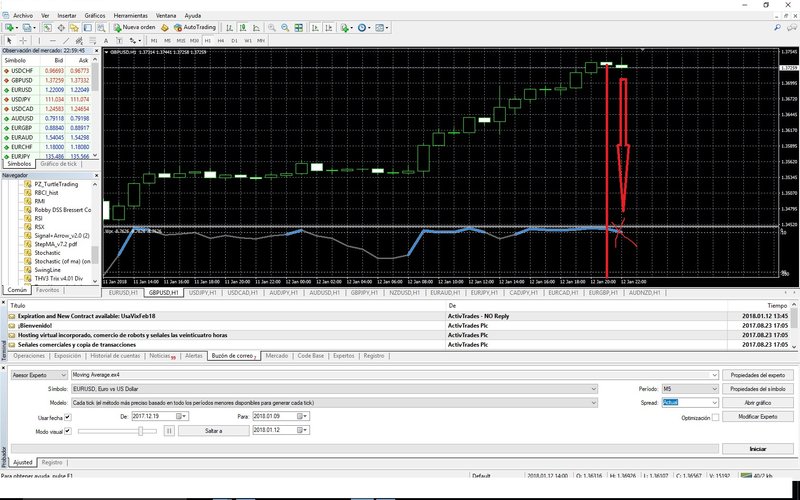Screen dimensions: 800x500
Task: Switch to the USDJPY,H1 chart tab
Action: click(x=203, y=293)
